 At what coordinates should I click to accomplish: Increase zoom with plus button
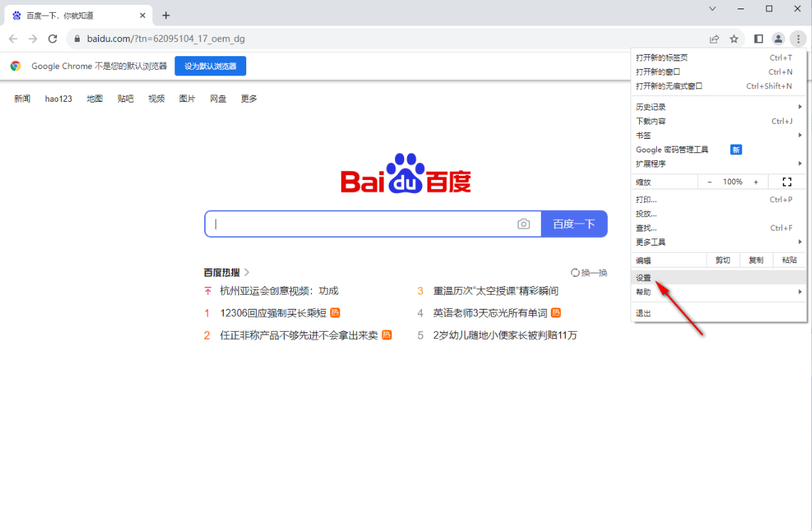(x=756, y=182)
